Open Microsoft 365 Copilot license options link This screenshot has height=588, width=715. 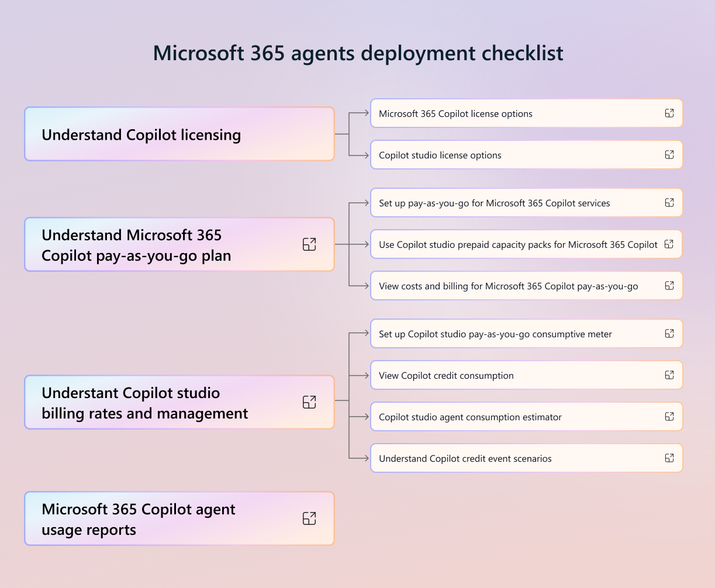tap(527, 113)
